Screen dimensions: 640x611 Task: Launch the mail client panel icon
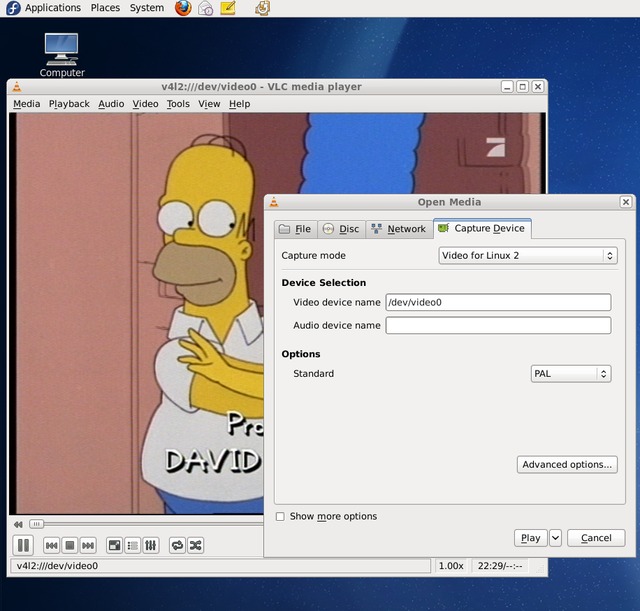(x=205, y=8)
